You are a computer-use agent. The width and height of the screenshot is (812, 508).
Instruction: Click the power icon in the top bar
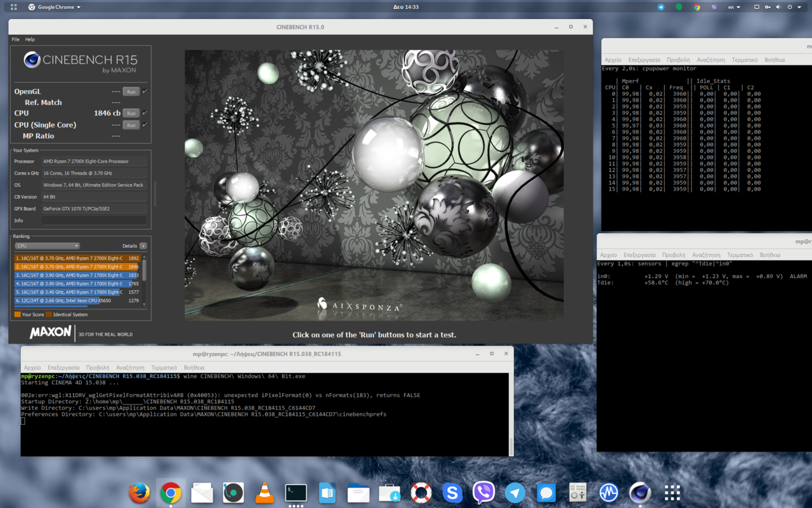tap(790, 7)
